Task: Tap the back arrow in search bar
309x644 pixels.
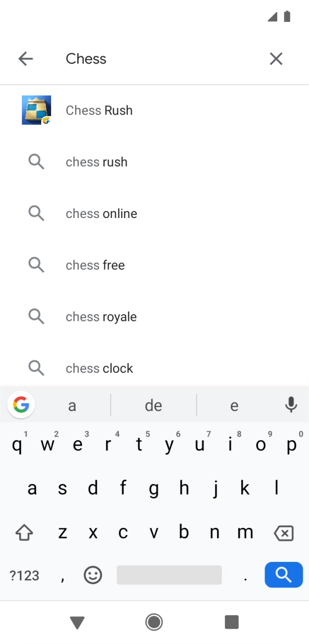Action: (x=26, y=59)
